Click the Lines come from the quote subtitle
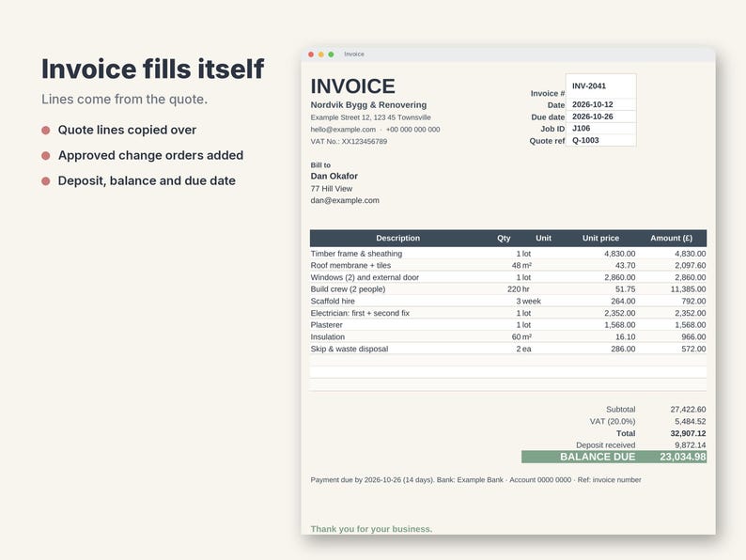This screenshot has width=746, height=560. 125,99
